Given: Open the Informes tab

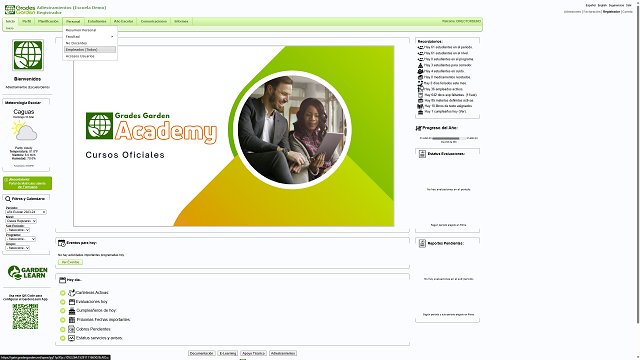Looking at the screenshot, I should 181,21.
